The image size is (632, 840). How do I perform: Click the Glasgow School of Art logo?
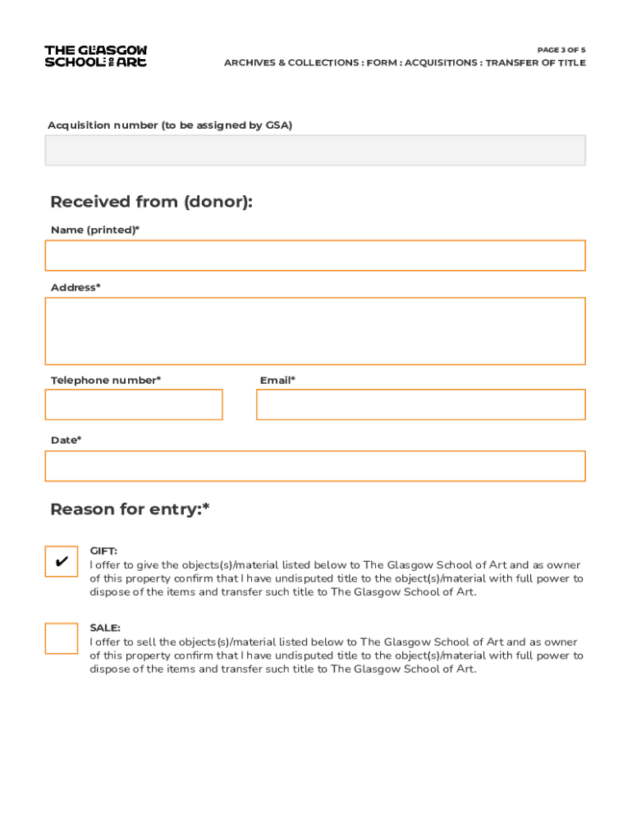(x=96, y=57)
